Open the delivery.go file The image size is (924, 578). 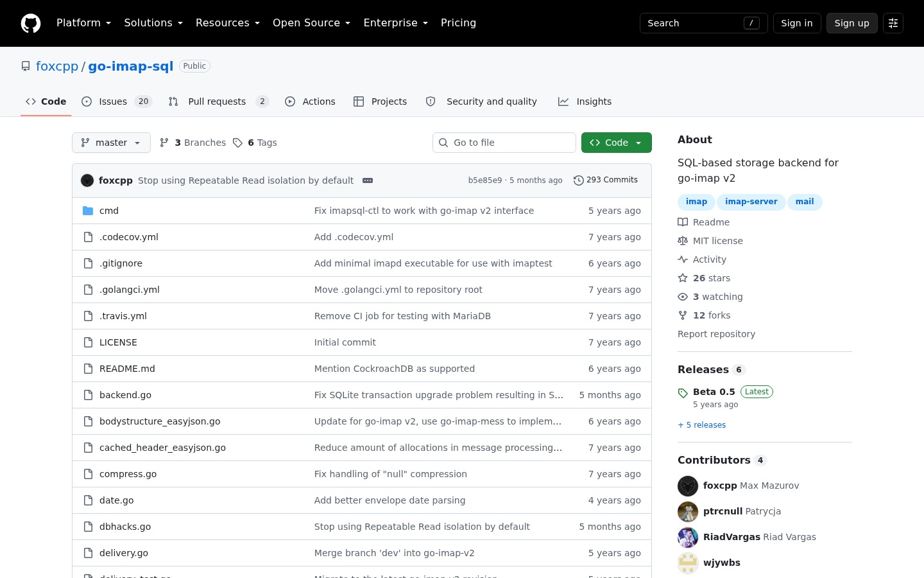click(124, 553)
